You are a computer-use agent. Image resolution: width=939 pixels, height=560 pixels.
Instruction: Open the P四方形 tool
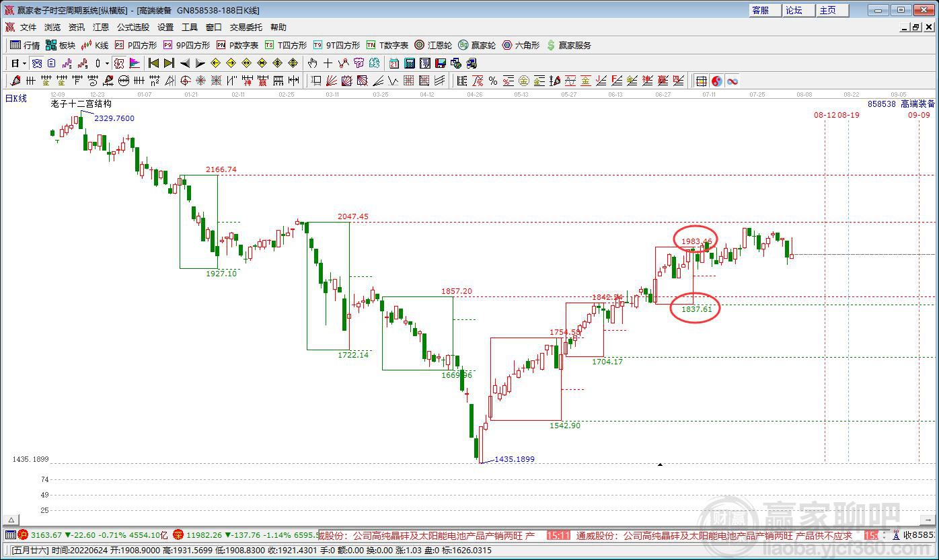click(x=136, y=45)
